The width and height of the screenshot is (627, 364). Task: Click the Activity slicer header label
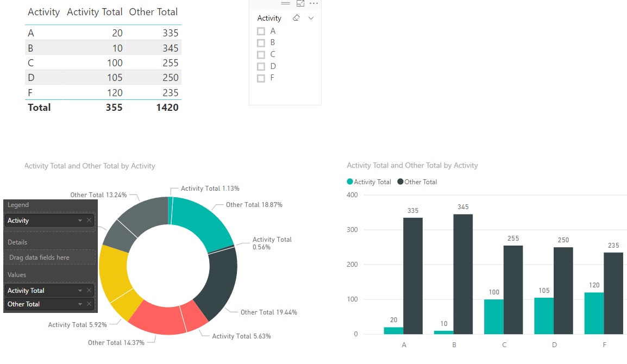(269, 18)
